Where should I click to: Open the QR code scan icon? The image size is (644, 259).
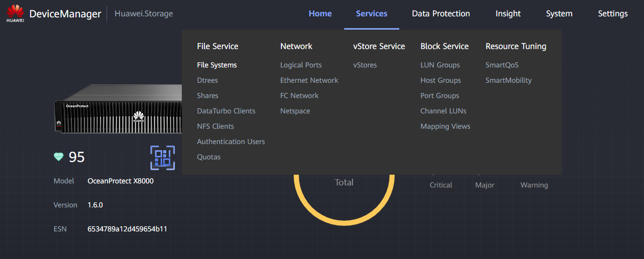click(163, 157)
